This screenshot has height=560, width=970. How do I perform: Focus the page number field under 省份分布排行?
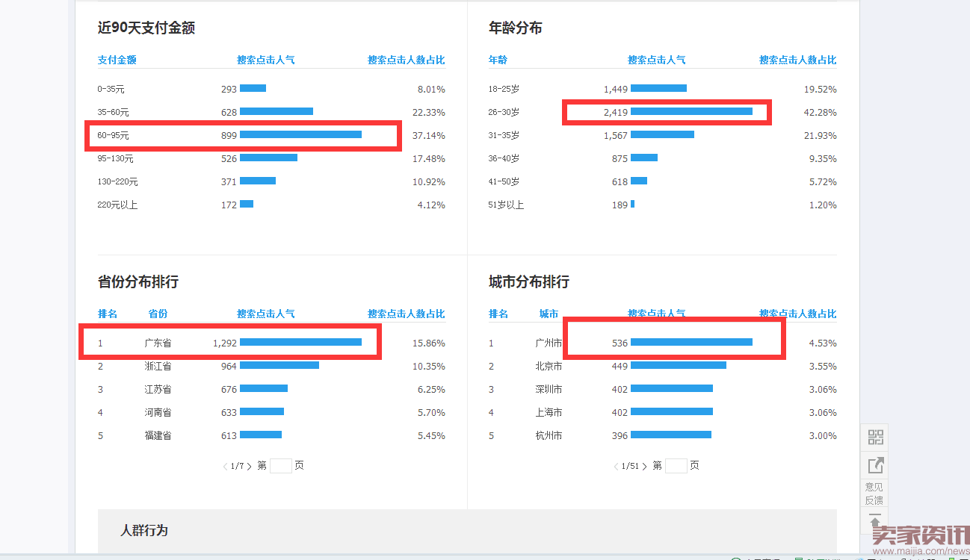(x=280, y=466)
